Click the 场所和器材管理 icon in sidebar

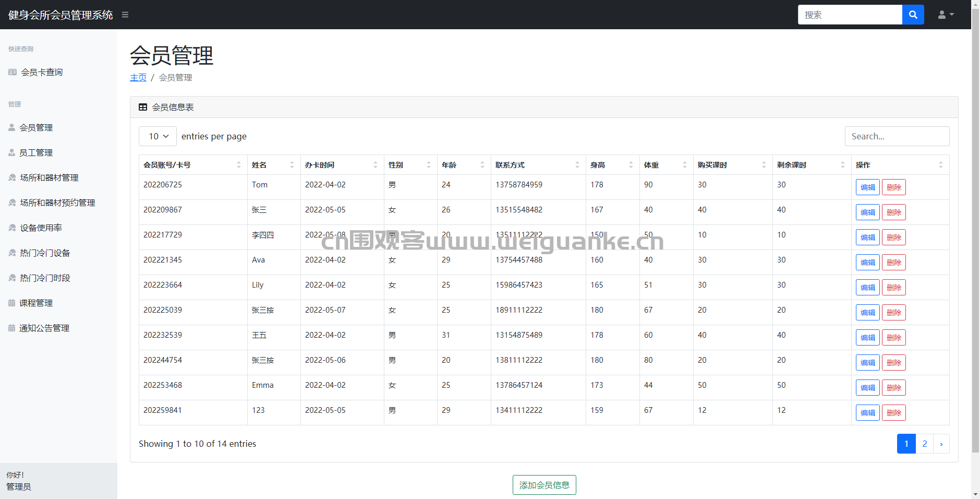point(12,177)
